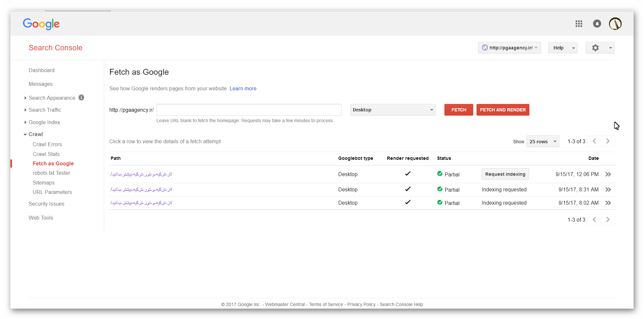Open fetch details for 8:31 AM row
Image resolution: width=644 pixels, height=319 pixels.
click(608, 190)
